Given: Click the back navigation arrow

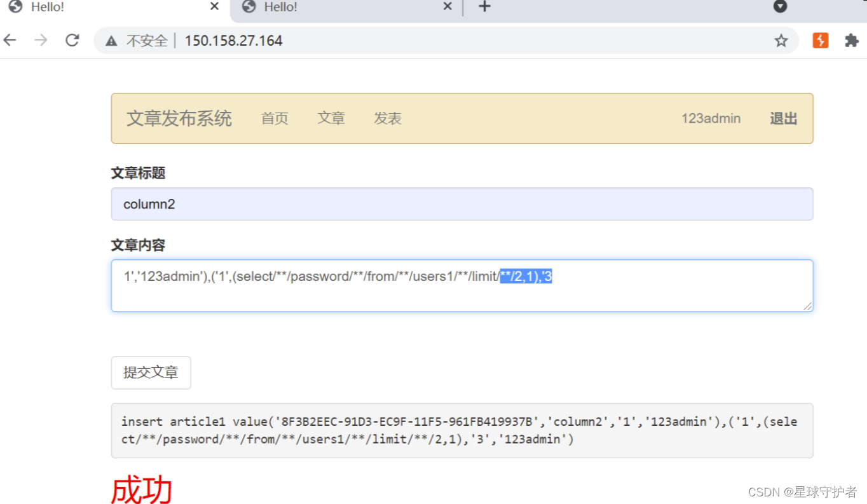Looking at the screenshot, I should coord(10,40).
